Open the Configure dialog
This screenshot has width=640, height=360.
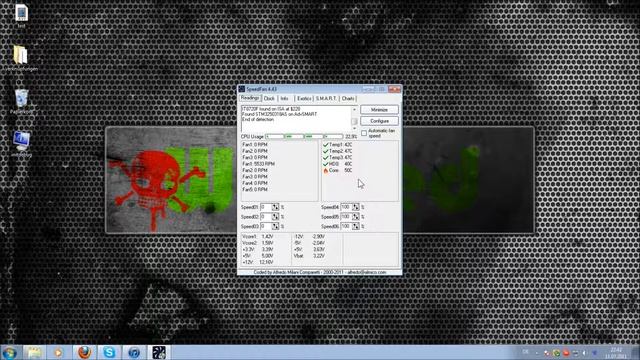(379, 121)
